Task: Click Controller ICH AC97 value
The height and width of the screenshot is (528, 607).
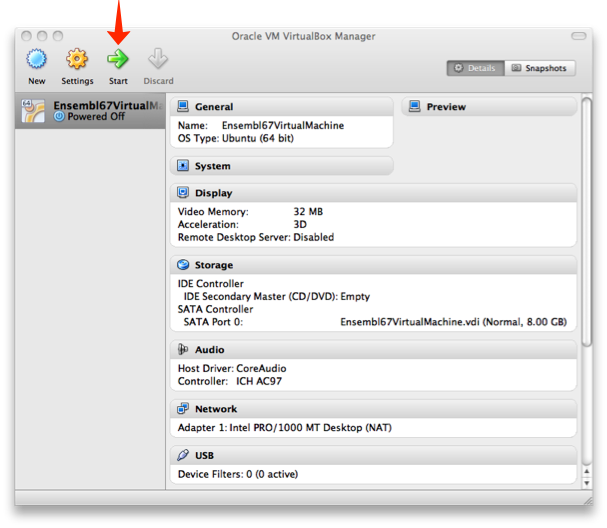Action: pyautogui.click(x=259, y=381)
